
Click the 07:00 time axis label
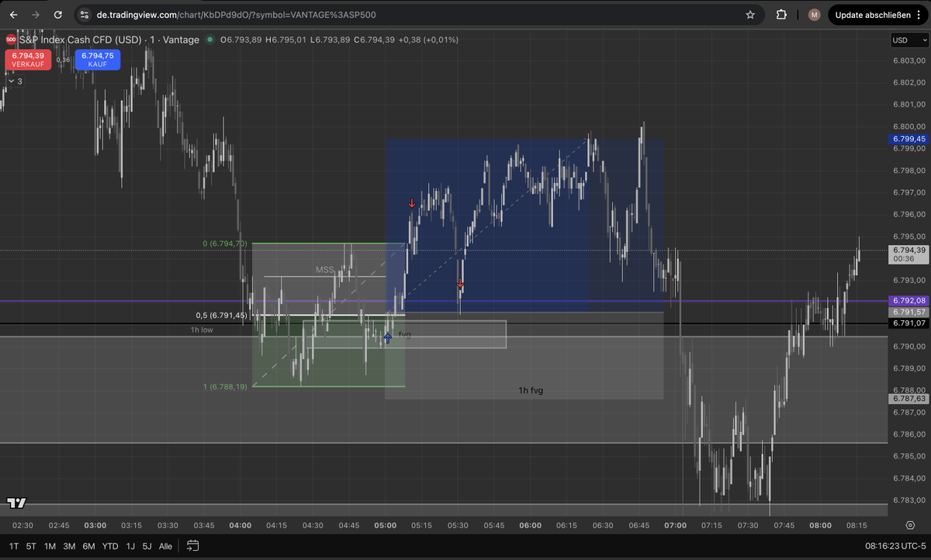tap(676, 525)
